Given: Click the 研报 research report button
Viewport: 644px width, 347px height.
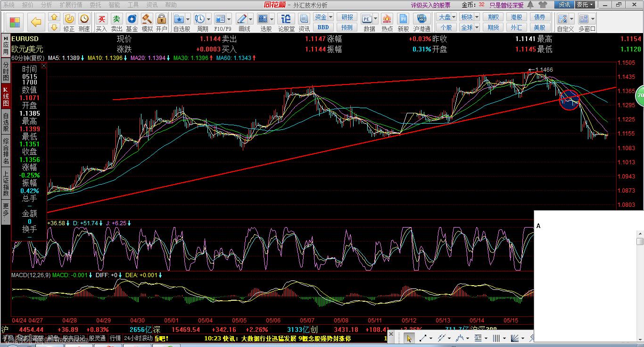Looking at the screenshot, I should 347,17.
